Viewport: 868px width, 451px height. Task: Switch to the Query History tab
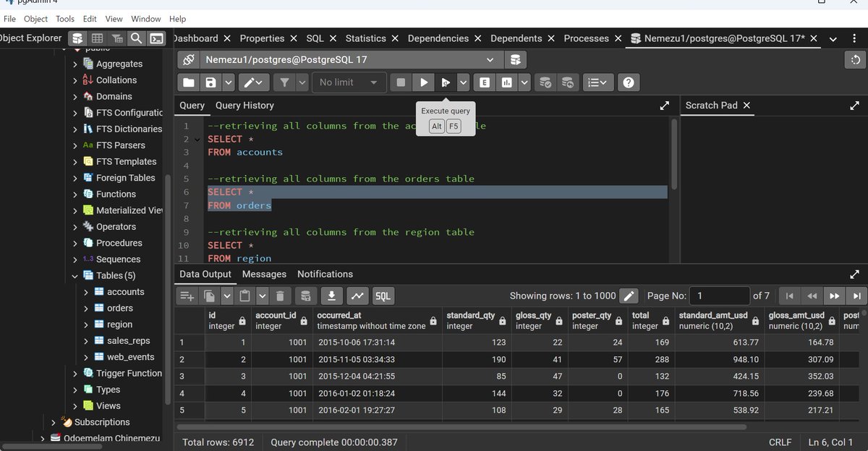[244, 106]
